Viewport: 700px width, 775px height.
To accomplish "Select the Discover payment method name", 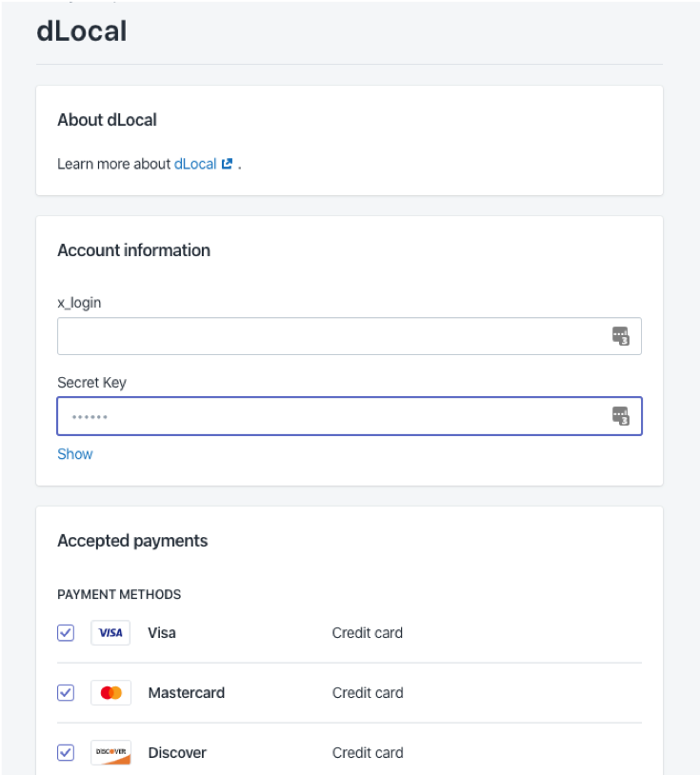I will 177,752.
